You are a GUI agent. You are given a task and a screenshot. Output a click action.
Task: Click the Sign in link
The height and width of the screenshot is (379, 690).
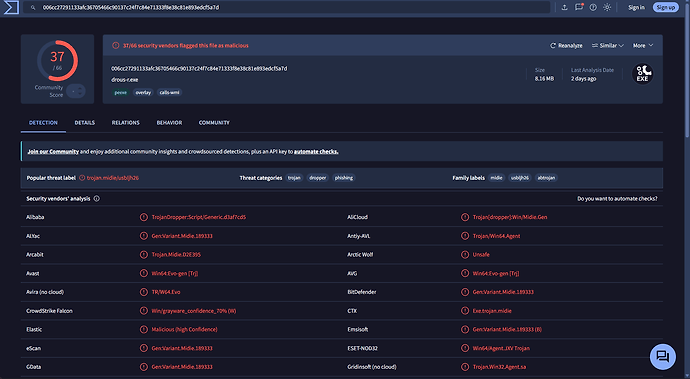(x=636, y=7)
